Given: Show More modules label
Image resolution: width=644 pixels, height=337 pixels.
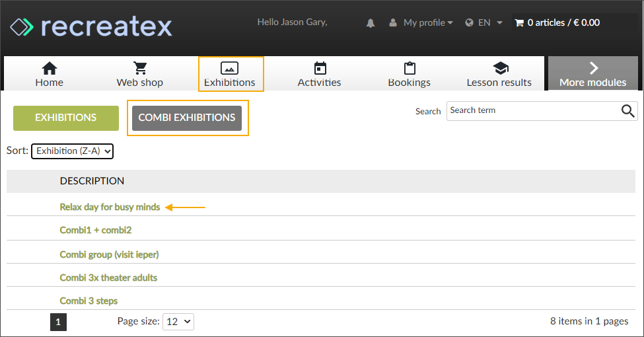Looking at the screenshot, I should tap(592, 83).
